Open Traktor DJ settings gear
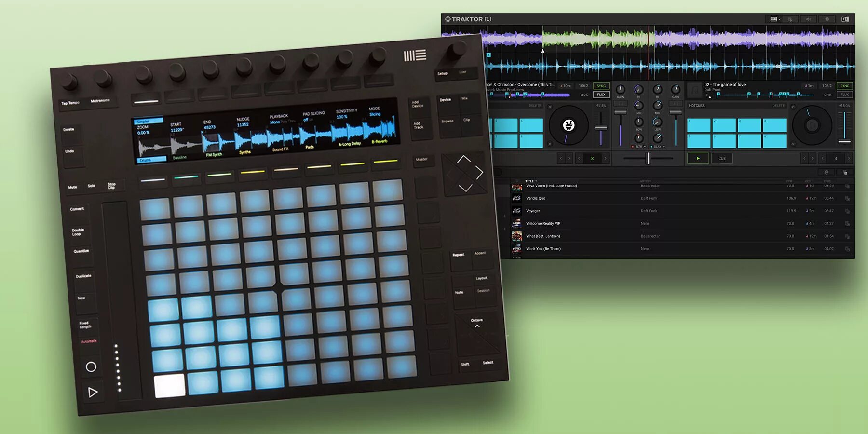 pos(827,19)
